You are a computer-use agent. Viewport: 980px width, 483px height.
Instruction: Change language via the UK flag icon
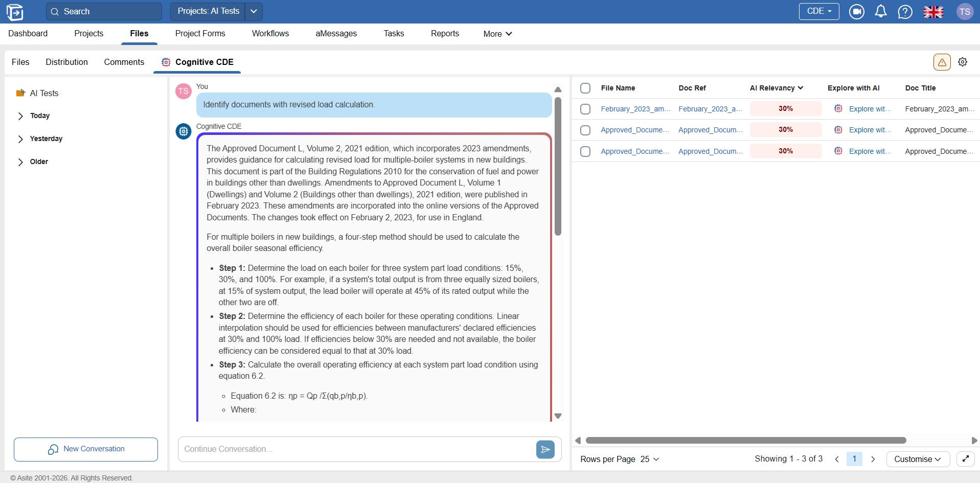click(x=934, y=11)
